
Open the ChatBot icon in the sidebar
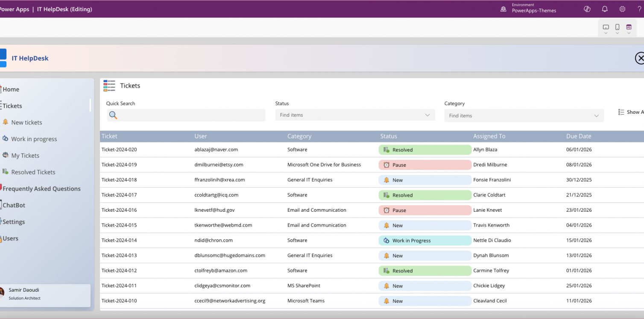(1, 205)
